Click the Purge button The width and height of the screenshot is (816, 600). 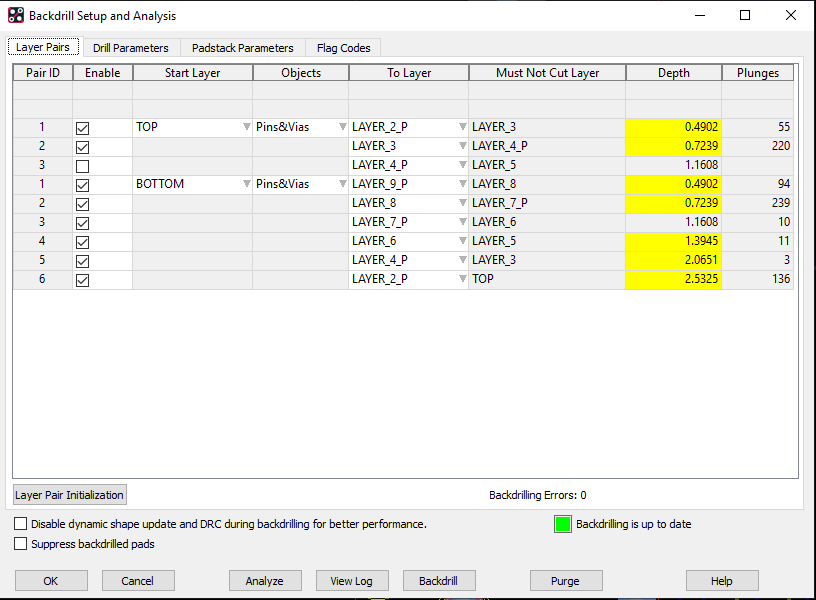pos(566,581)
